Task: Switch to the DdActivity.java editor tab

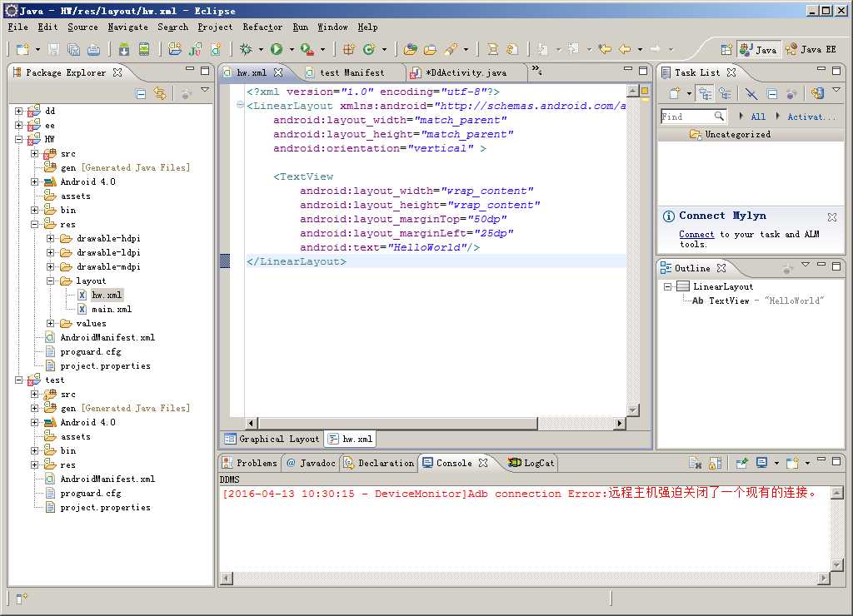Action: [x=466, y=72]
